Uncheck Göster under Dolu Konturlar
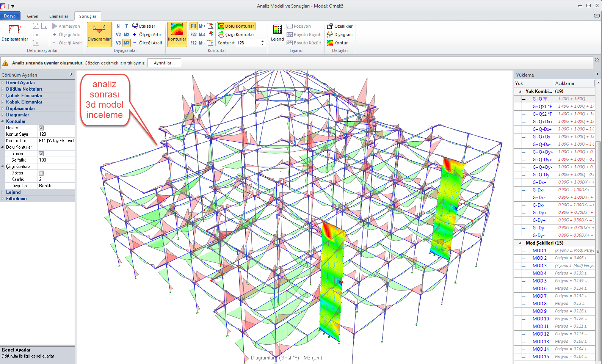 41,154
